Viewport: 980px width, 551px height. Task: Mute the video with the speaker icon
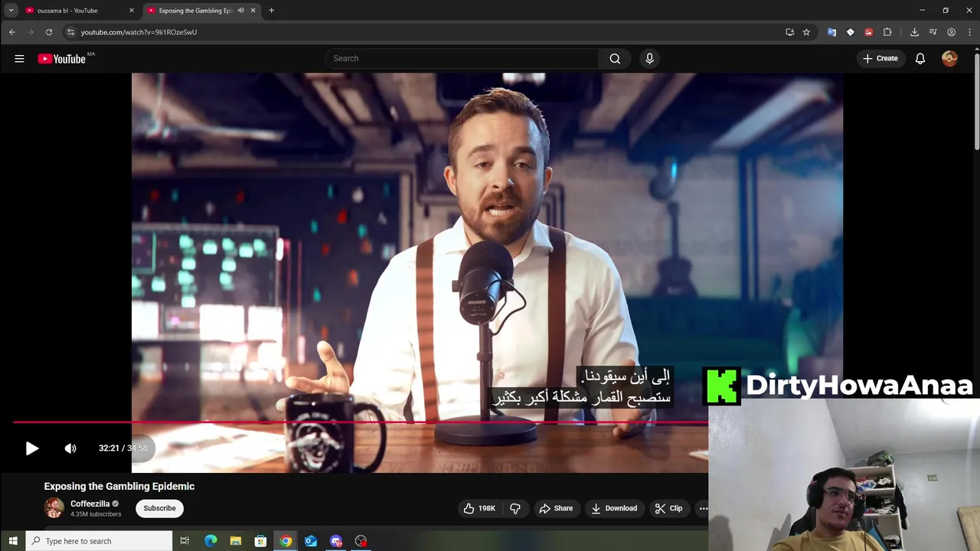(x=70, y=448)
